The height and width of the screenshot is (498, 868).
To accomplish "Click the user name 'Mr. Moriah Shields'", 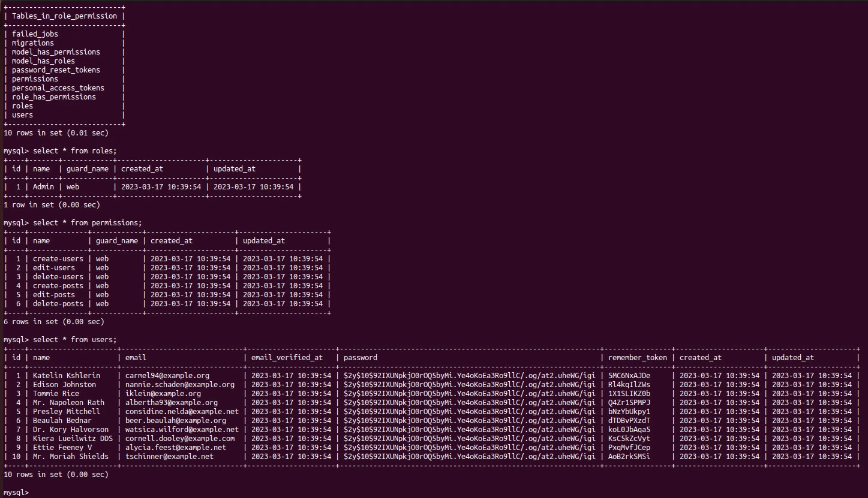I will pyautogui.click(x=70, y=457).
